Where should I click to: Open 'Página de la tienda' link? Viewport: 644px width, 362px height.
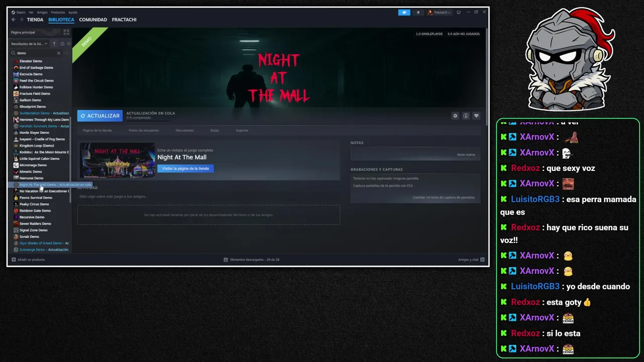(x=97, y=130)
